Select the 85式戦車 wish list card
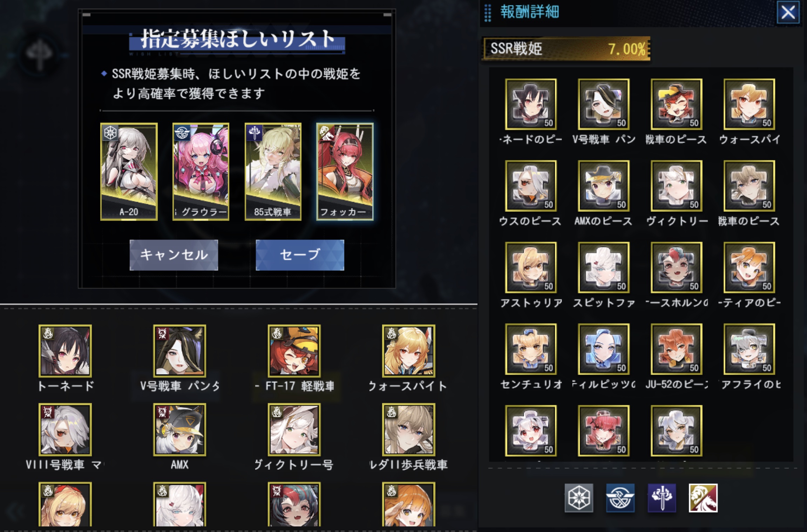The image size is (807, 532). tap(273, 171)
